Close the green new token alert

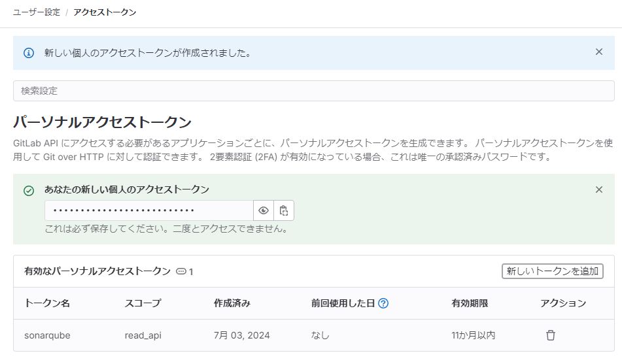click(599, 190)
